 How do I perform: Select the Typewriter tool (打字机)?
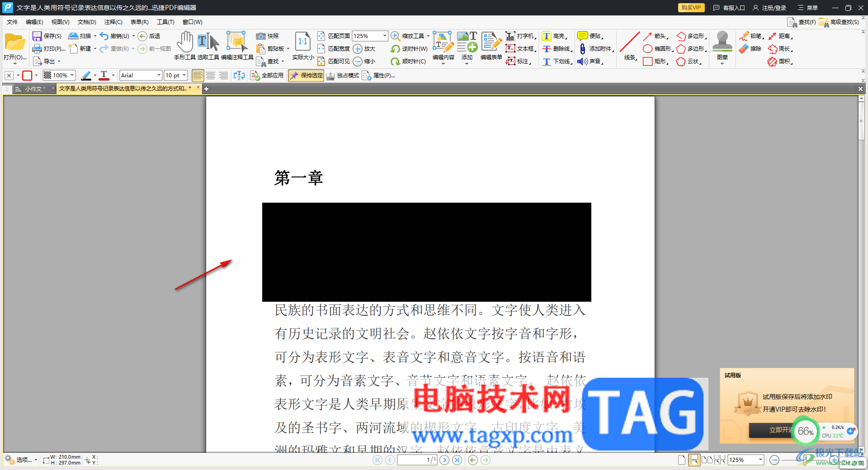coord(521,36)
